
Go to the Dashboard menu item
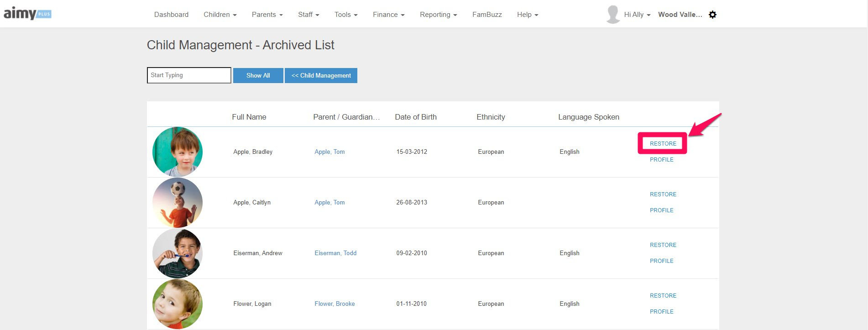pyautogui.click(x=171, y=15)
